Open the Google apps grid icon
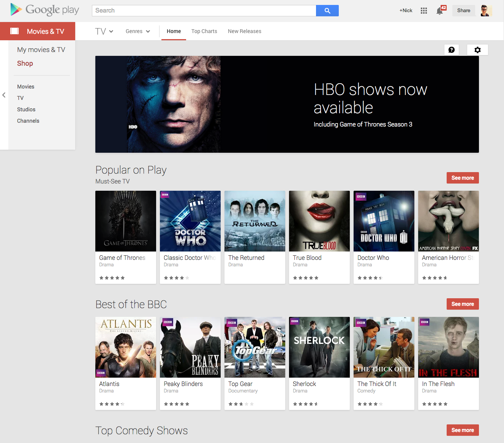 (x=424, y=11)
